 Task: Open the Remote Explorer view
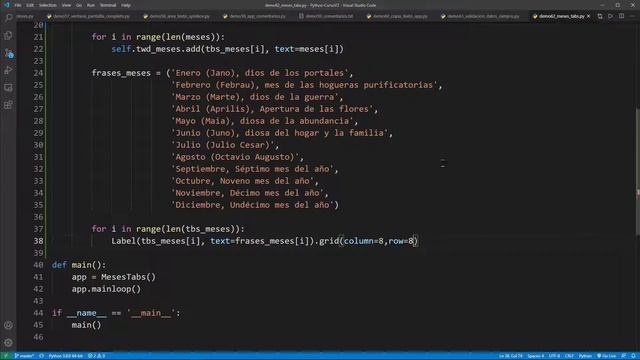coord(8,87)
